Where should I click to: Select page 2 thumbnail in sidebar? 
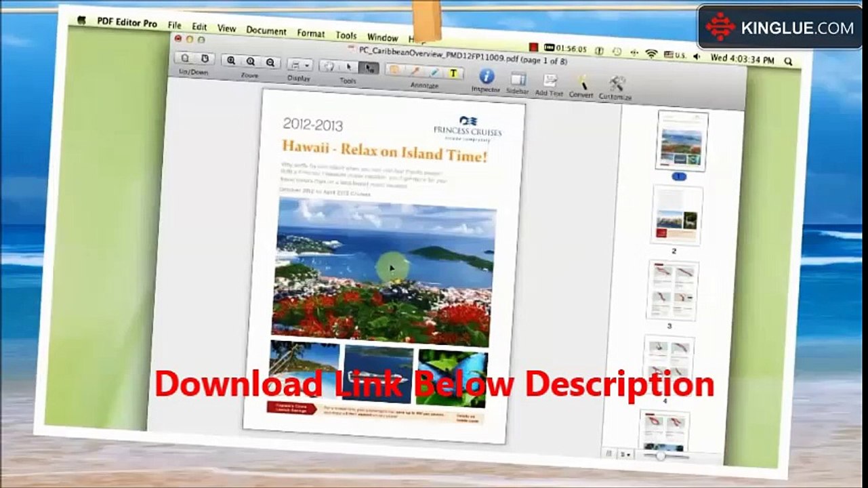676,215
